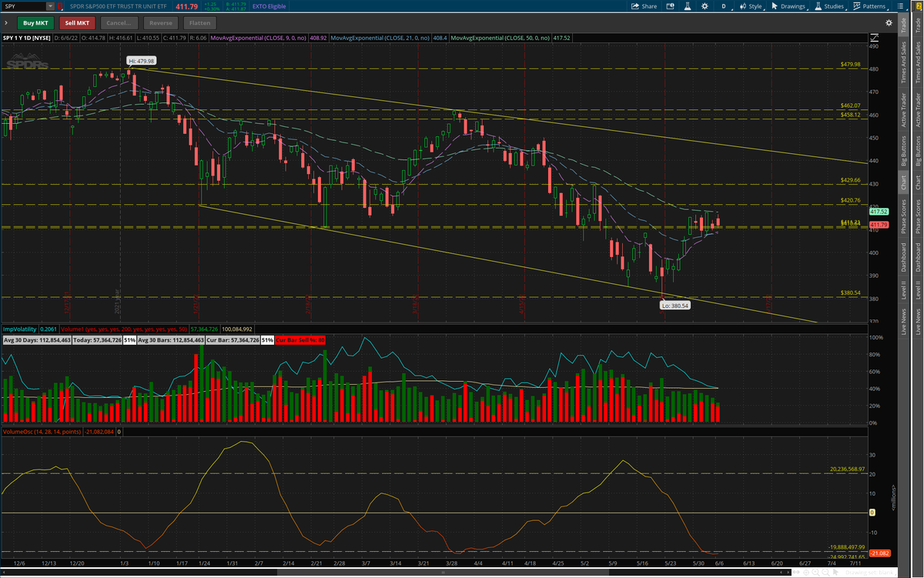
Task: Select the inner Chart sidebar tab
Action: (x=905, y=182)
